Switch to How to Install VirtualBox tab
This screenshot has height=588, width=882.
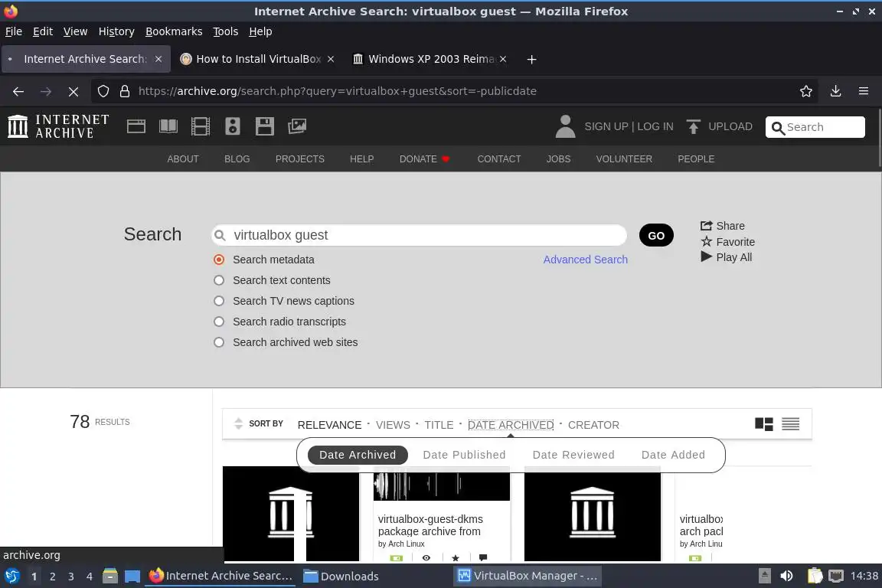pyautogui.click(x=257, y=59)
